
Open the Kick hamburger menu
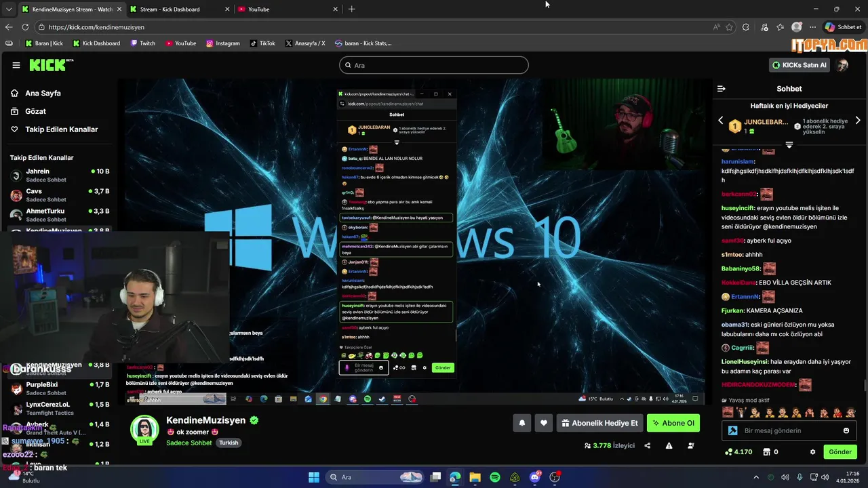(16, 65)
